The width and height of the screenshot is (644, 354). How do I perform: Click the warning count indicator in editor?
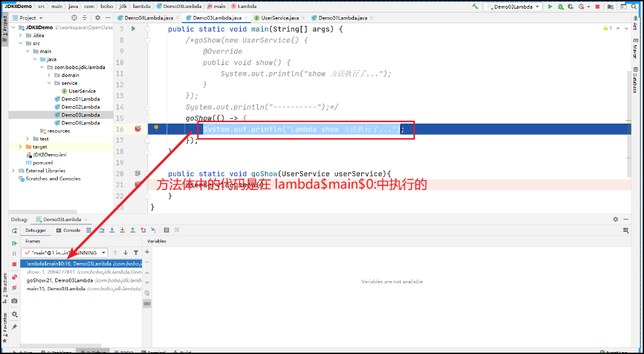click(x=607, y=29)
